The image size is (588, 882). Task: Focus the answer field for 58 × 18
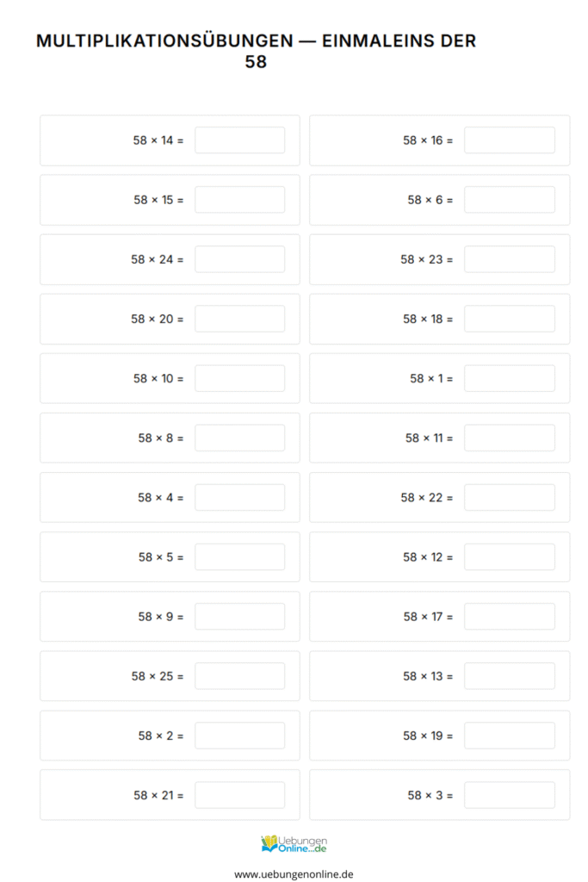510,319
